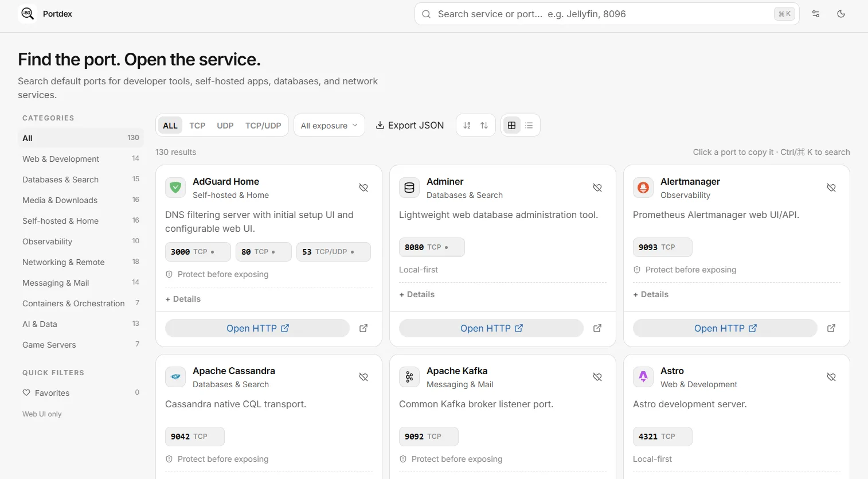Open the All exposure dropdown

329,125
